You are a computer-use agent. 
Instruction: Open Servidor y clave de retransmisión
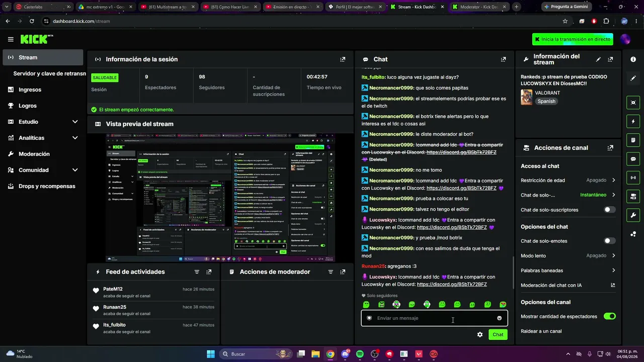[x=49, y=73]
